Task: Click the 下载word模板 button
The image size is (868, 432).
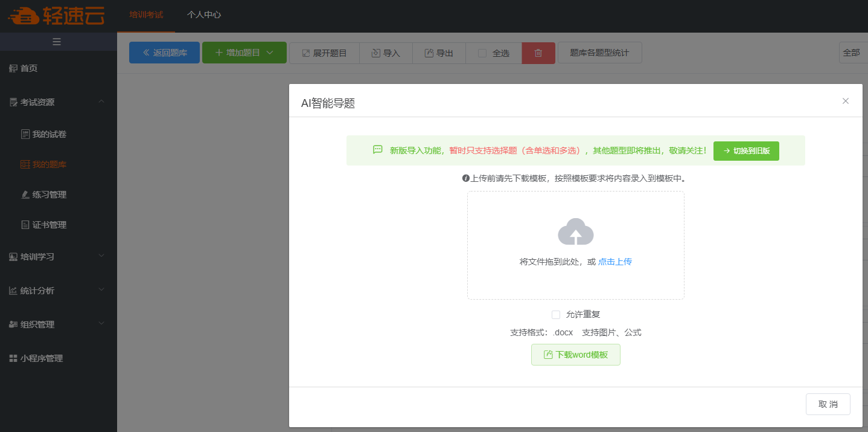Action: pos(576,355)
